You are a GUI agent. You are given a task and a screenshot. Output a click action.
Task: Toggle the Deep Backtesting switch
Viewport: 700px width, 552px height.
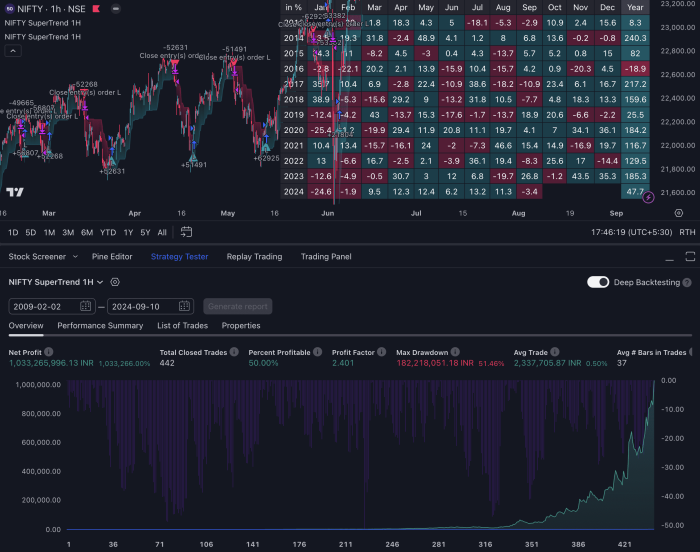(x=598, y=282)
